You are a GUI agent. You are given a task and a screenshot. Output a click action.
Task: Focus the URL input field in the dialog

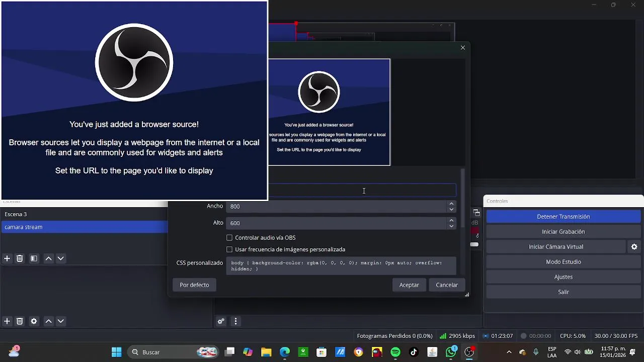click(x=362, y=190)
